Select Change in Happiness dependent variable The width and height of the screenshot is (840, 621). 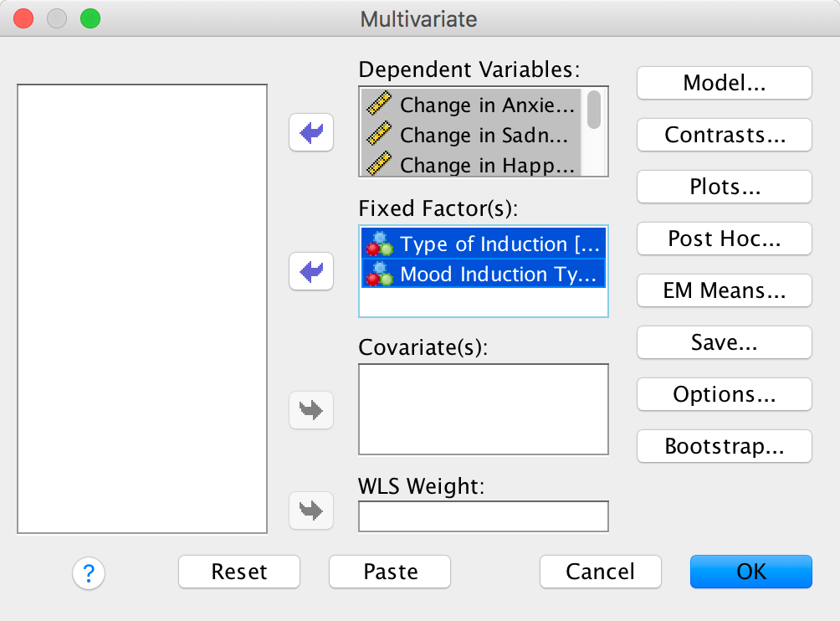(487, 165)
